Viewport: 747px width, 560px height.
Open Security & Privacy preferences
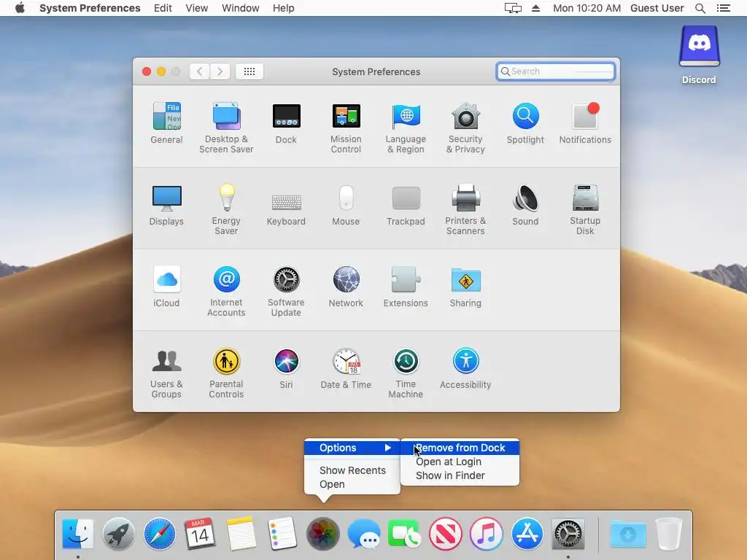coord(465,128)
